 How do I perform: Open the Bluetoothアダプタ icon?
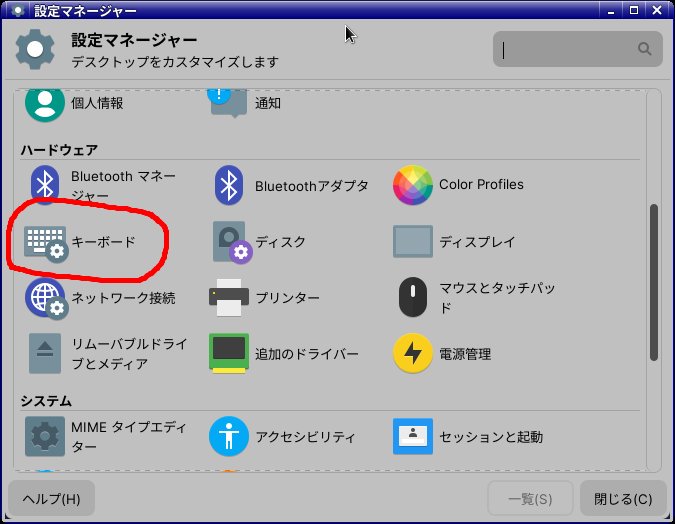pyautogui.click(x=229, y=185)
